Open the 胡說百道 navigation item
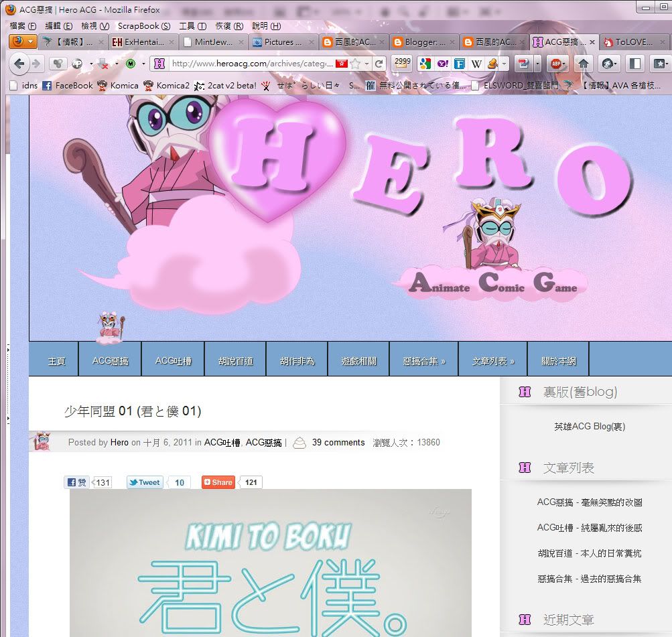 pyautogui.click(x=235, y=361)
